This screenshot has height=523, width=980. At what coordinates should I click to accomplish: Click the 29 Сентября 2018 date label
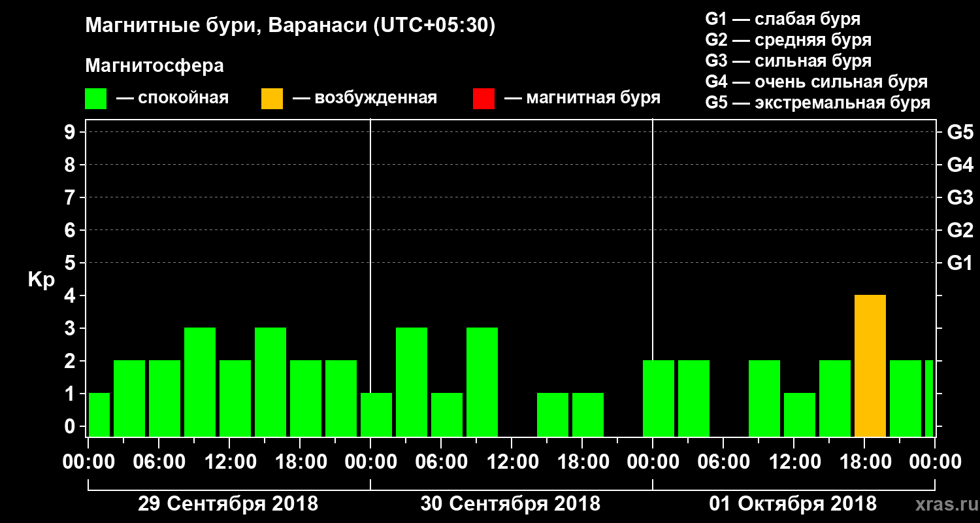(x=228, y=504)
